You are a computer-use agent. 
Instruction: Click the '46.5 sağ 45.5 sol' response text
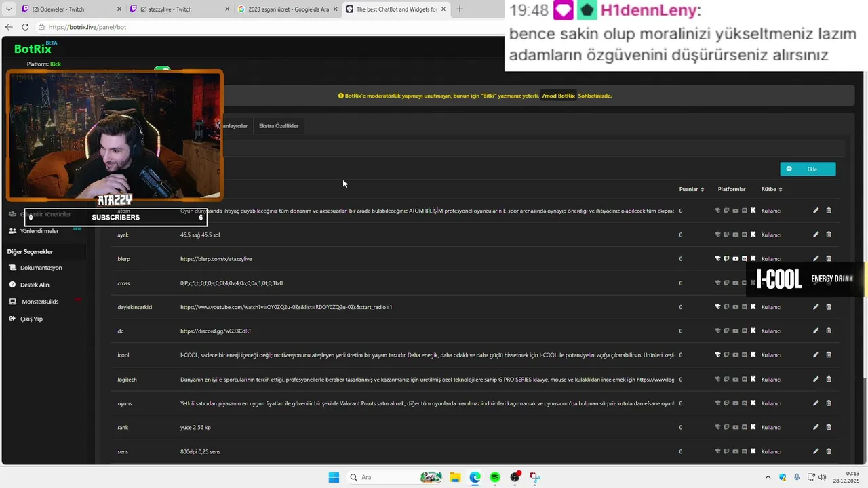pos(200,235)
